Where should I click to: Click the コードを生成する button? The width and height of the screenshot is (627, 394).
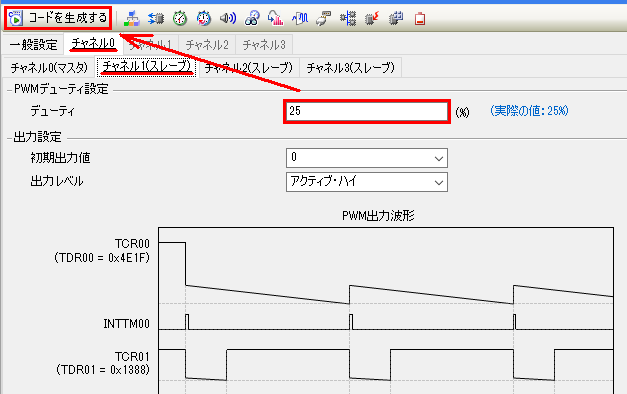(58, 18)
